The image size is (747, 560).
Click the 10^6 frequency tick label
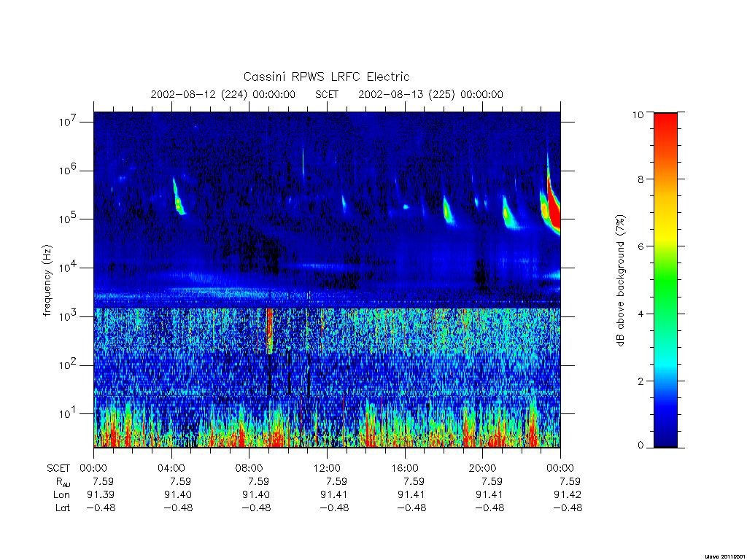69,171
